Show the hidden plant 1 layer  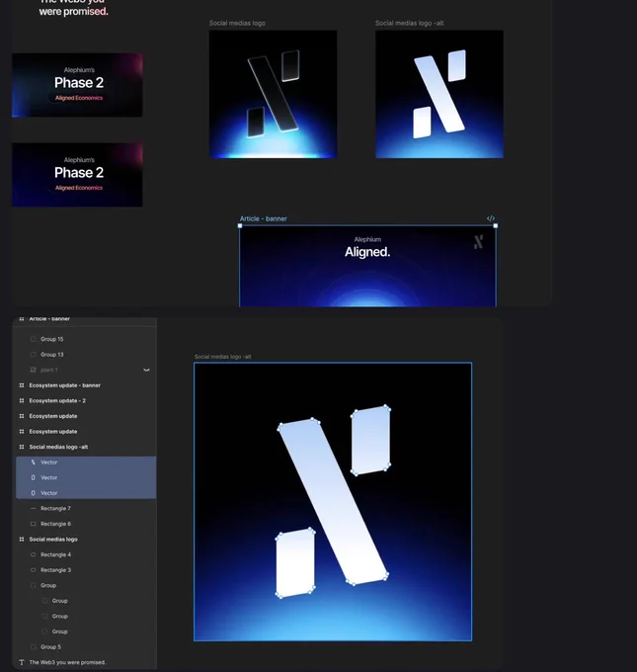(146, 370)
